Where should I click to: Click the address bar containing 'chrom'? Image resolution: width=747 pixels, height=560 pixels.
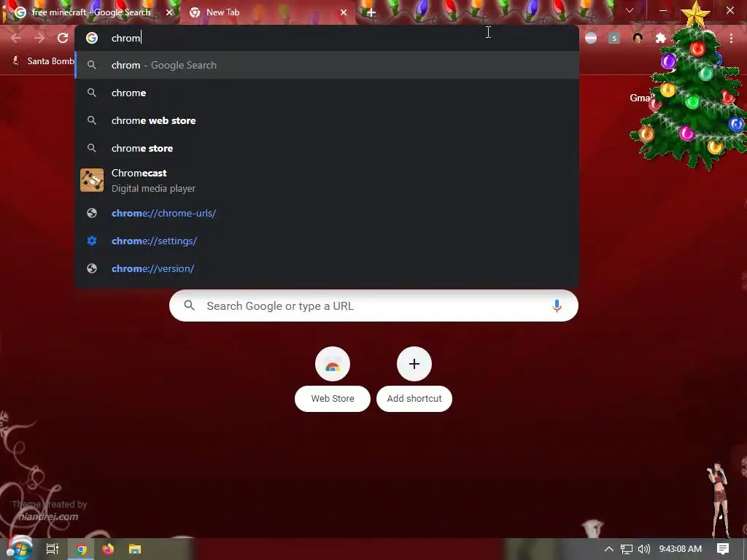(327, 38)
